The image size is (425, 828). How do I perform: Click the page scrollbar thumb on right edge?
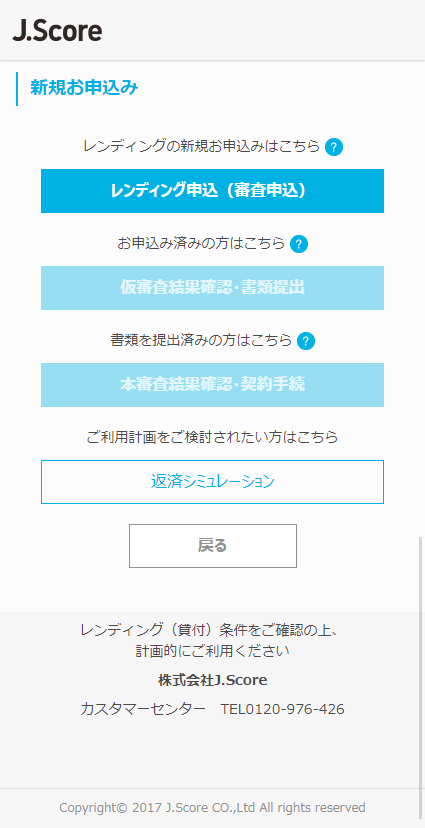(421, 681)
